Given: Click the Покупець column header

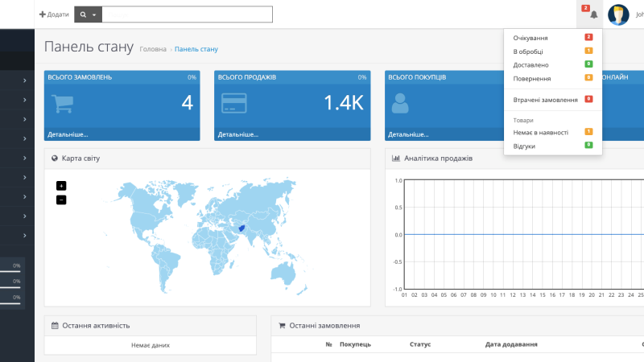Looking at the screenshot, I should pyautogui.click(x=355, y=344).
